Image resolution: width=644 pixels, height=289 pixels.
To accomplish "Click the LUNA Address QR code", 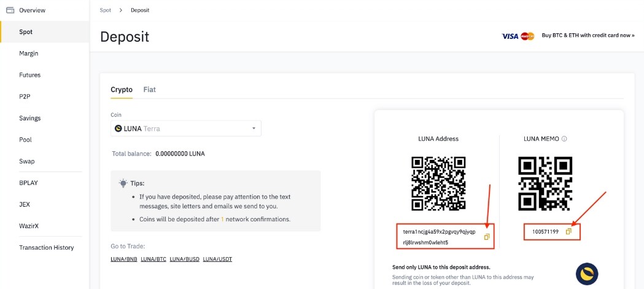I will pyautogui.click(x=438, y=183).
